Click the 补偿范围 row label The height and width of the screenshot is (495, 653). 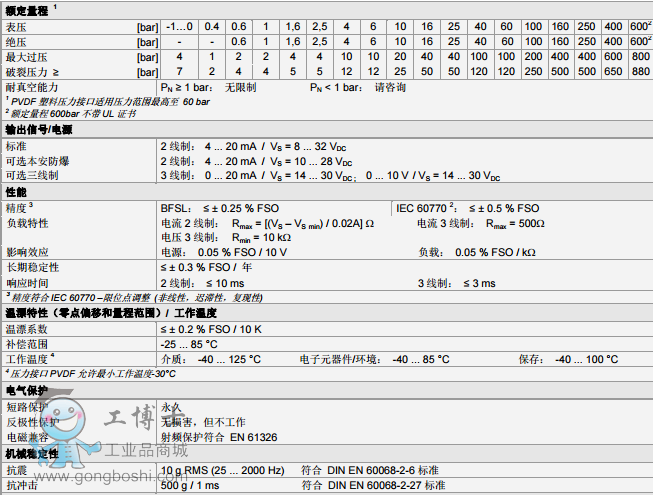27,344
